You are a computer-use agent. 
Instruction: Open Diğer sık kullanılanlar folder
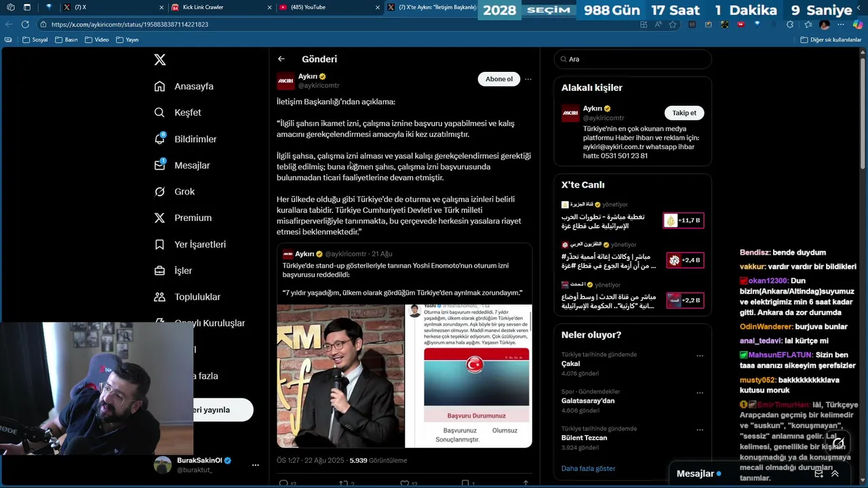click(831, 39)
